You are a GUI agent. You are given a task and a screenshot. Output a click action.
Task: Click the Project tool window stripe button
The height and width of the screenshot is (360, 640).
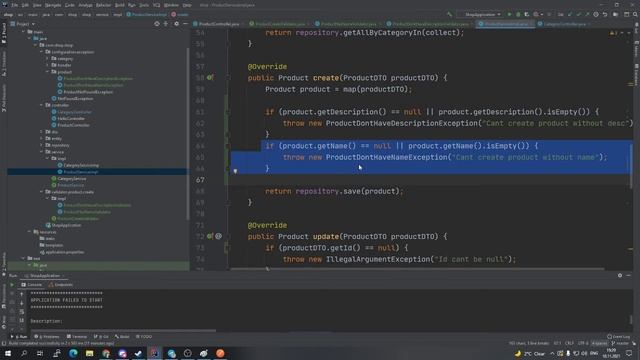[4, 33]
